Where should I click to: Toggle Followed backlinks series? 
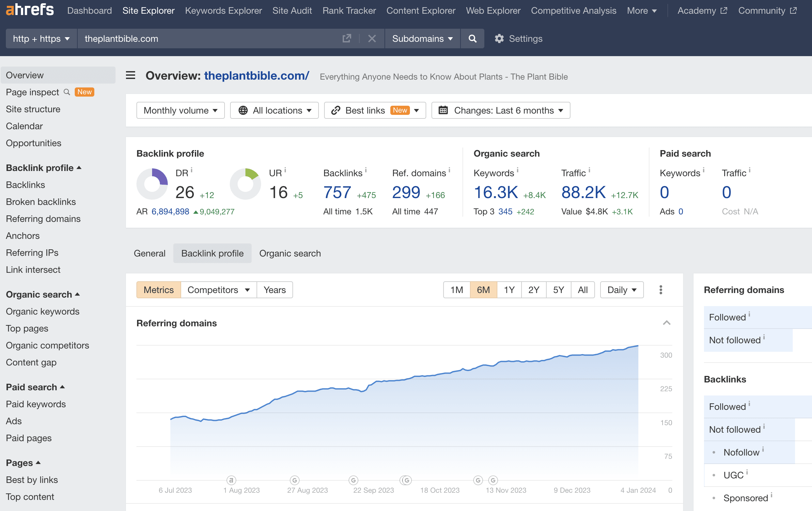click(x=757, y=407)
